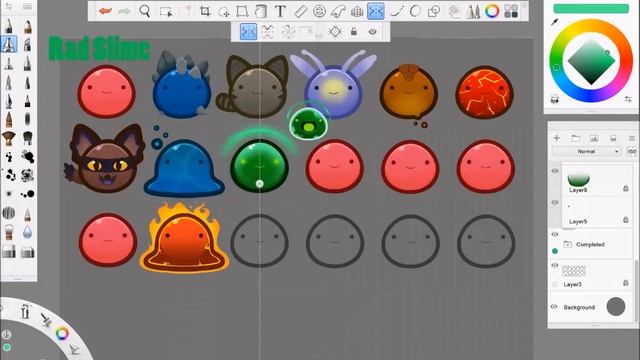Toggle the lock on Layer3
The width and height of the screenshot is (640, 360).
pos(626,282)
